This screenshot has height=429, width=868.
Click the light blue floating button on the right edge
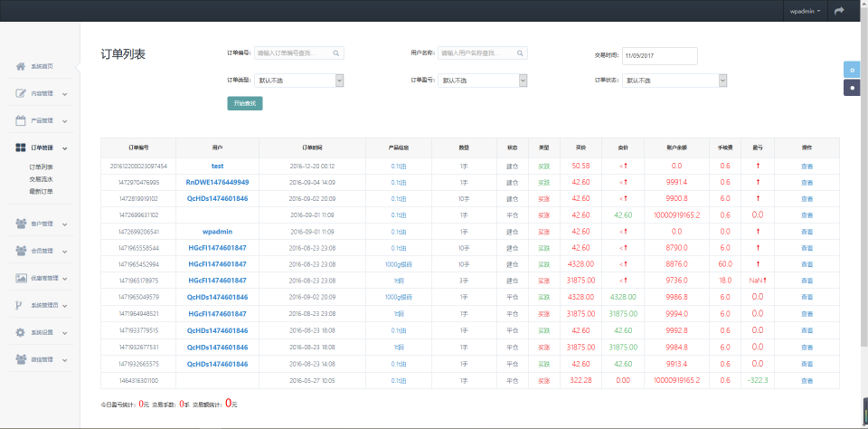click(x=852, y=70)
